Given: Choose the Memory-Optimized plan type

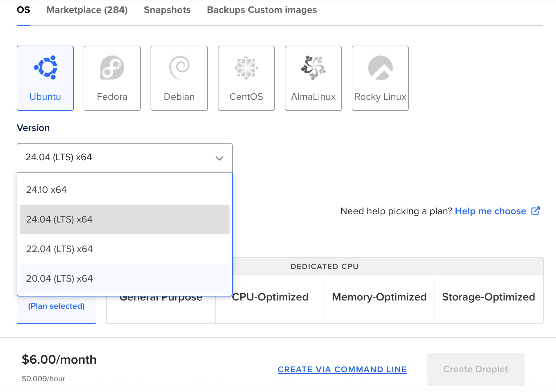Looking at the screenshot, I should coord(379,297).
